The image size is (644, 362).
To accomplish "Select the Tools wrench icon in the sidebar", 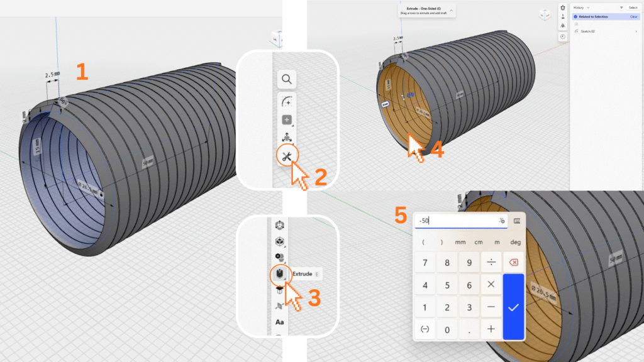I will (x=286, y=156).
